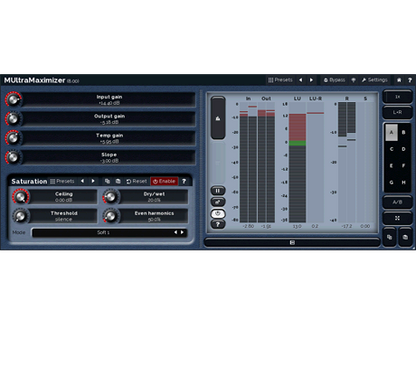Open Saturation help question mark

[x=184, y=181]
